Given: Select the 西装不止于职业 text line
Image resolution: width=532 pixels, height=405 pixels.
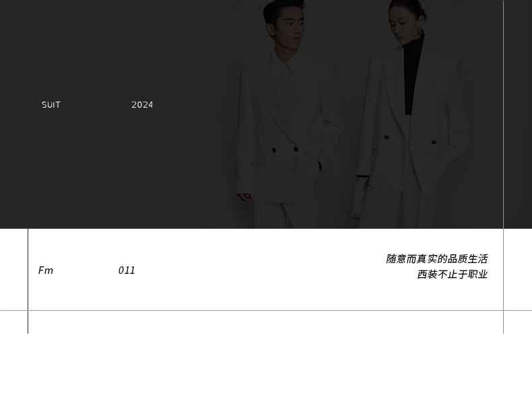Looking at the screenshot, I should click(453, 274).
